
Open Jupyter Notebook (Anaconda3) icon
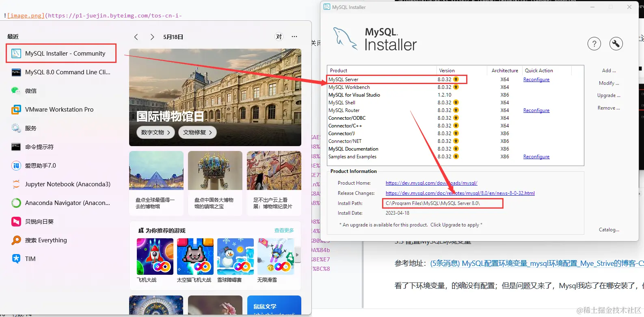pyautogui.click(x=16, y=184)
